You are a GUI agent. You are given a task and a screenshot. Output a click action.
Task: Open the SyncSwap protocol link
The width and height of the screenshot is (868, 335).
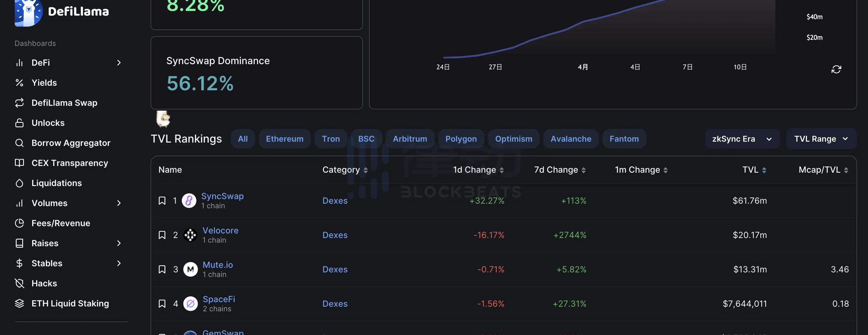click(222, 196)
